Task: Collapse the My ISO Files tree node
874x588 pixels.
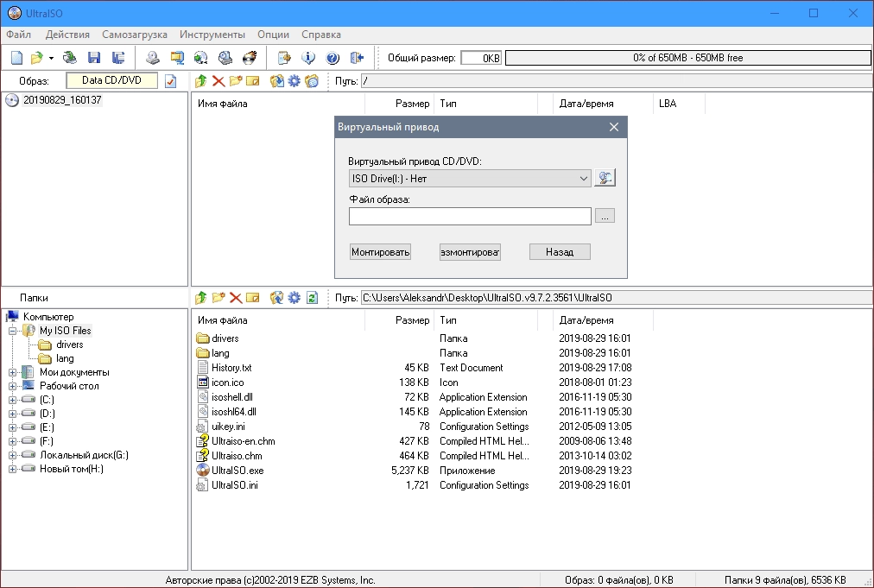Action: click(x=12, y=331)
